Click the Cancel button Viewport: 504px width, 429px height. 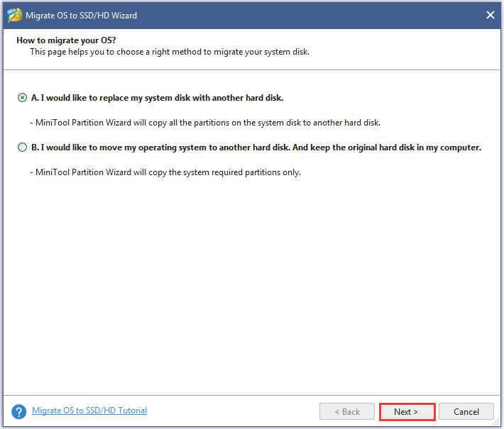click(x=466, y=412)
